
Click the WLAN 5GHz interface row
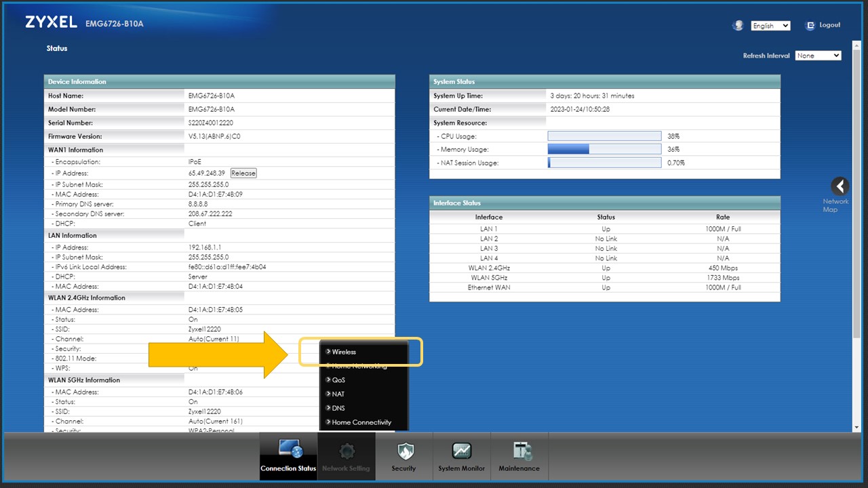tap(605, 278)
